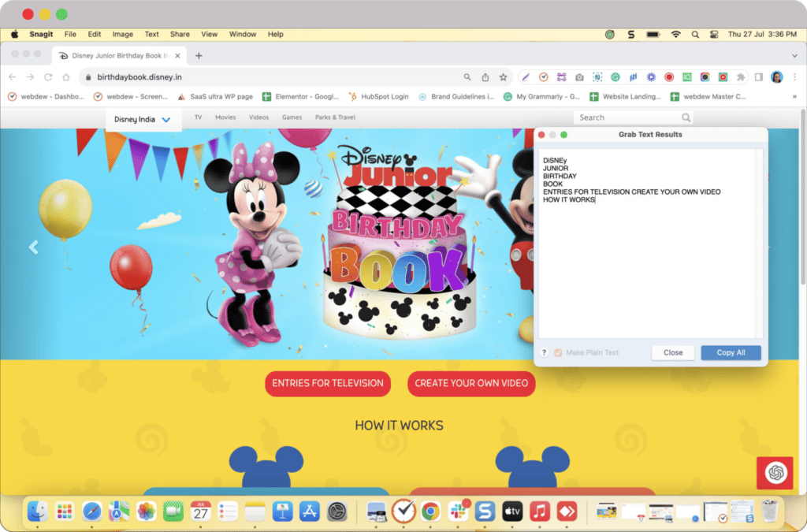
Task: Open the Share menu in menu bar
Action: click(x=180, y=35)
